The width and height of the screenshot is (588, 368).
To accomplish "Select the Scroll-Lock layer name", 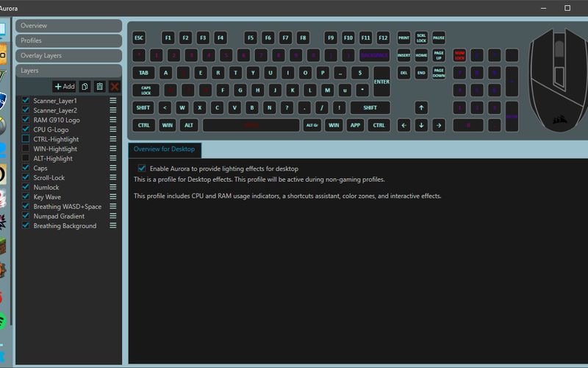I will coord(49,177).
